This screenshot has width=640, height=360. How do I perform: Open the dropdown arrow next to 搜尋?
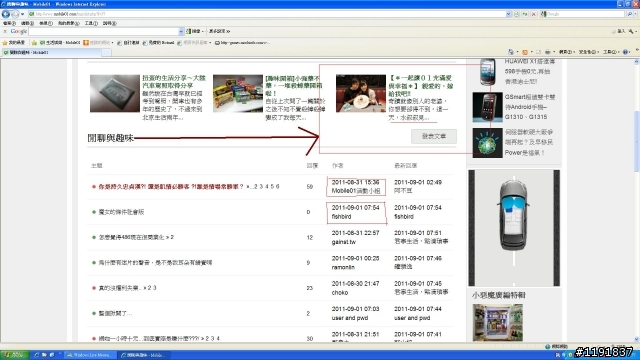[x=203, y=31]
